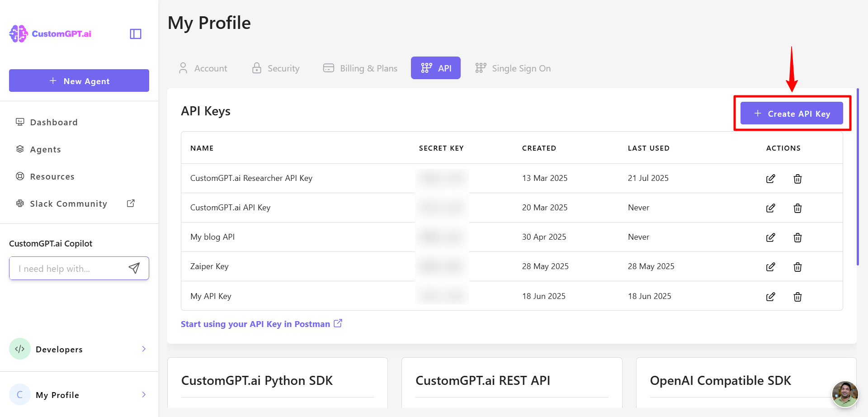Click the Dashboard monitor icon
The image size is (868, 417).
point(20,122)
